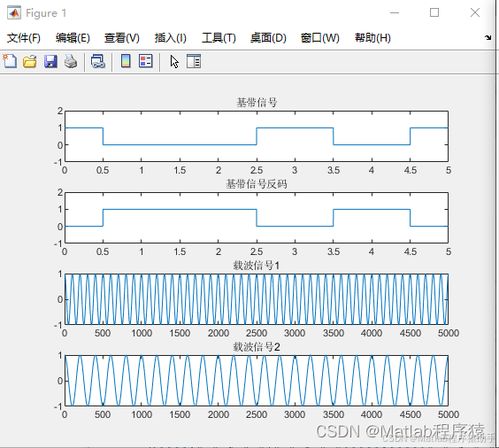Open the 窗口(W) menu
Image resolution: width=499 pixels, height=448 pixels.
[x=320, y=38]
